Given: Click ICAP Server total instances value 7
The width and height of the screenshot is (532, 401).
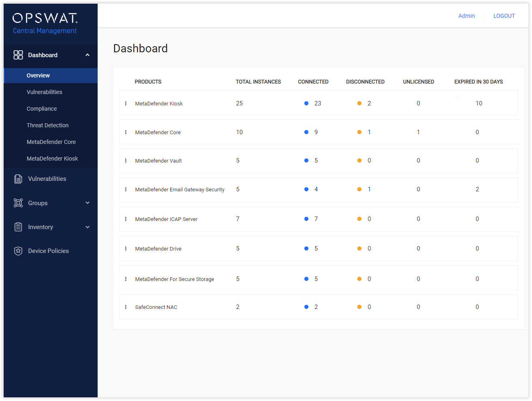Looking at the screenshot, I should [238, 219].
